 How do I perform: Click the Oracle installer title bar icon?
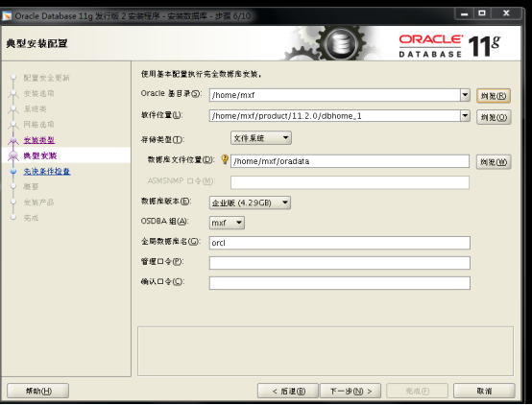[7, 16]
